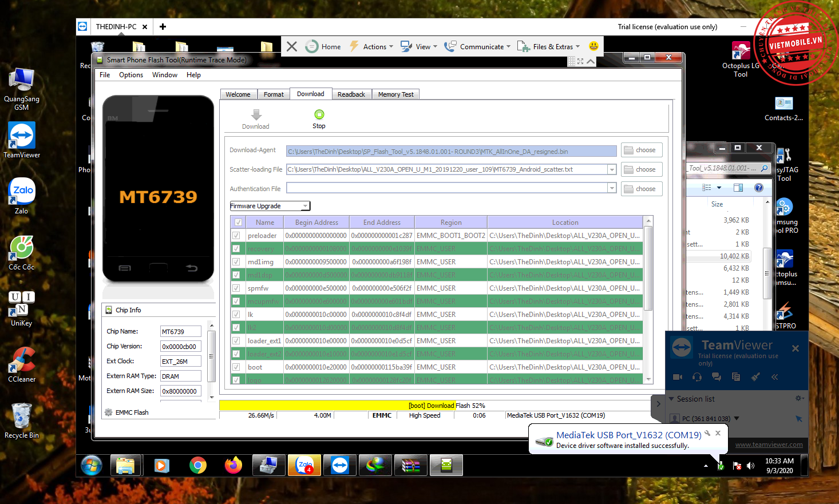Collapse TeamViewer panel with double chevron
Image resolution: width=839 pixels, height=504 pixels.
(775, 377)
